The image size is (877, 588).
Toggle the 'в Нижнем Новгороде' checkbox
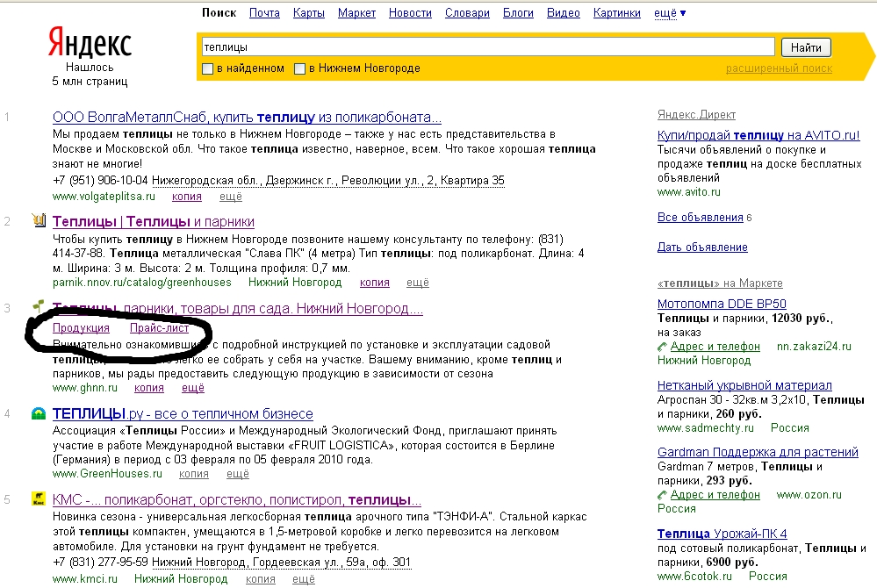point(299,68)
